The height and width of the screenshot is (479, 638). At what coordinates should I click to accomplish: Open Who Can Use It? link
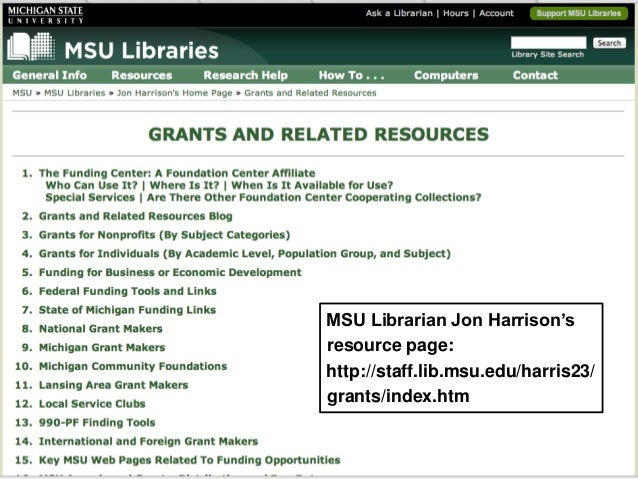92,185
